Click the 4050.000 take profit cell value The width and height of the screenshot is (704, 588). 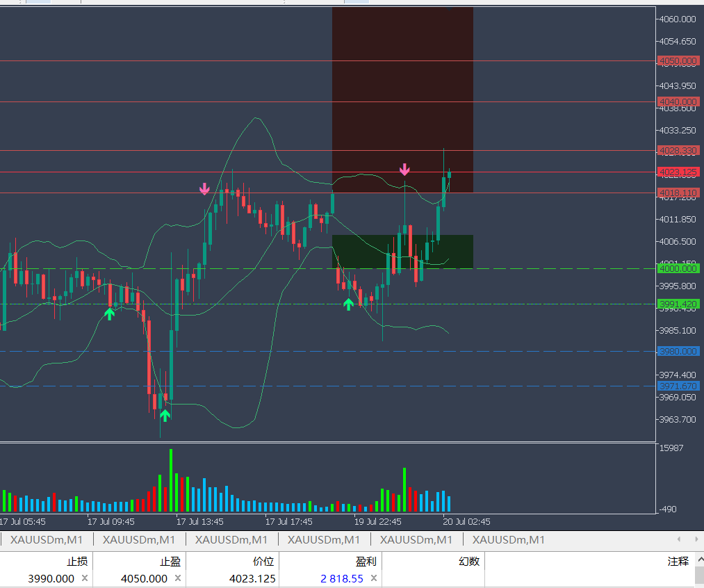[144, 578]
